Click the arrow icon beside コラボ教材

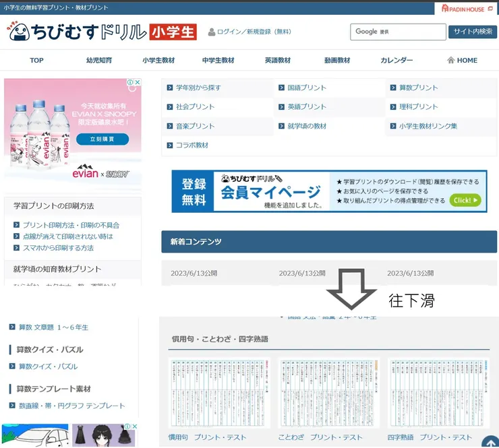(x=170, y=146)
